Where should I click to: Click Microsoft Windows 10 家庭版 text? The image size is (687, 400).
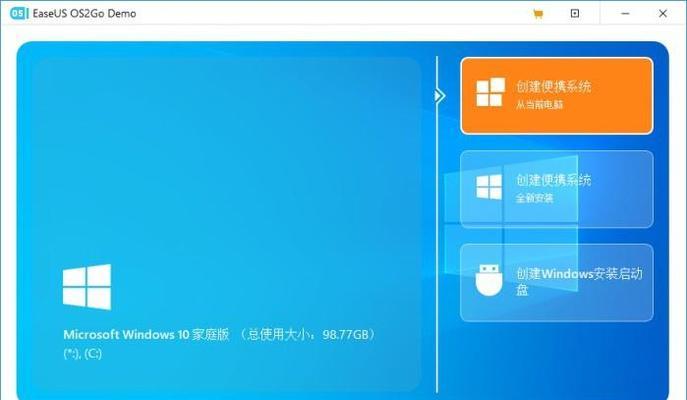coord(146,335)
